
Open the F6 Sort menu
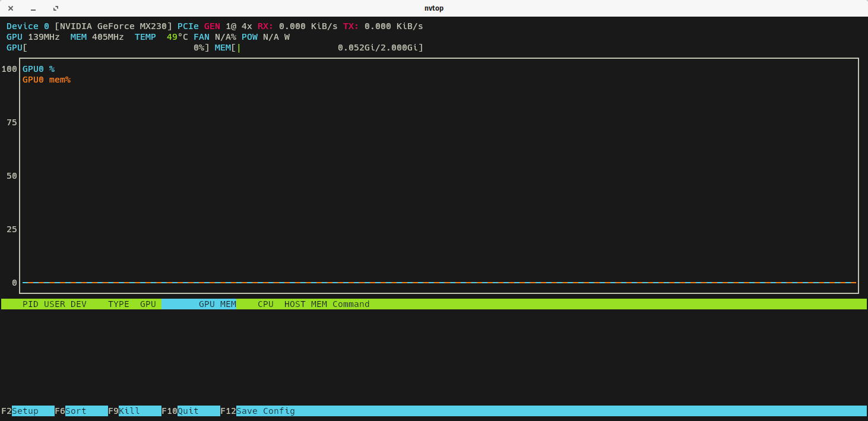click(x=75, y=411)
